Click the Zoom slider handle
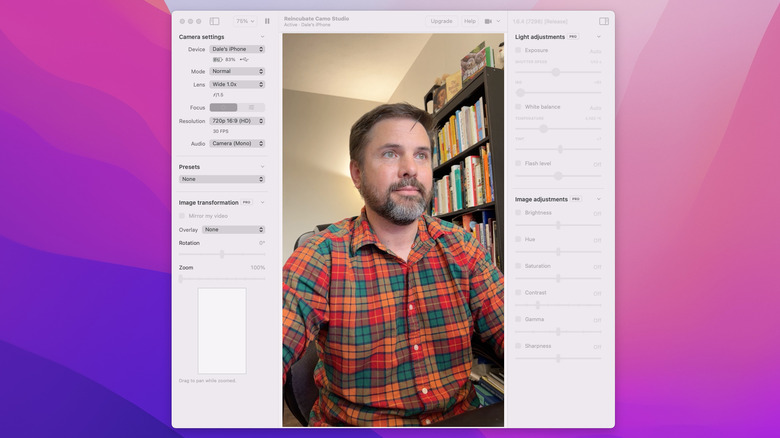 181,279
